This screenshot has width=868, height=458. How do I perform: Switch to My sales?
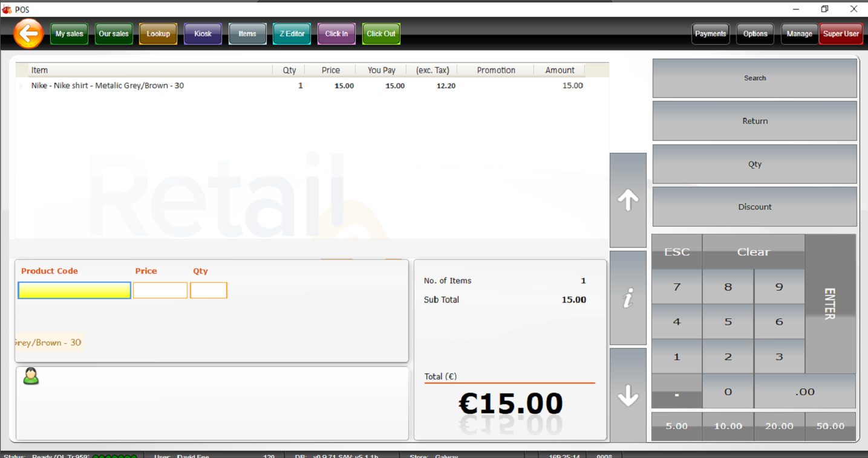tap(68, 33)
